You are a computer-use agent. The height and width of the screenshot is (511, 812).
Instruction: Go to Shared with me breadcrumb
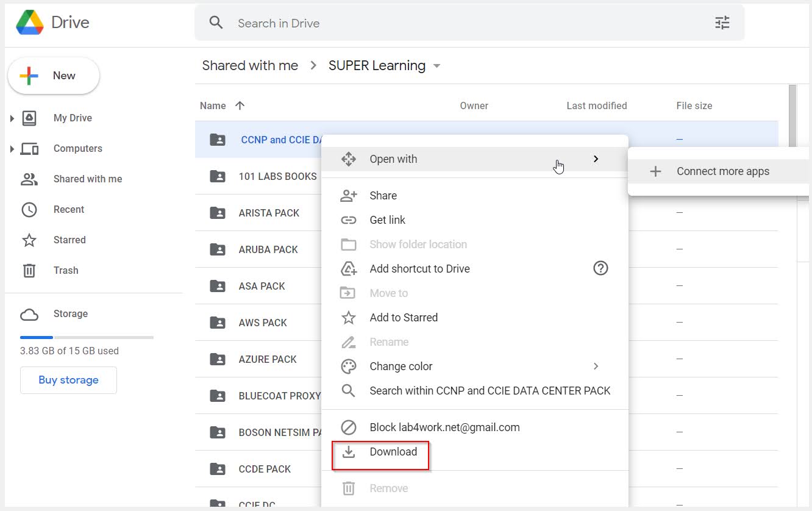coord(250,66)
